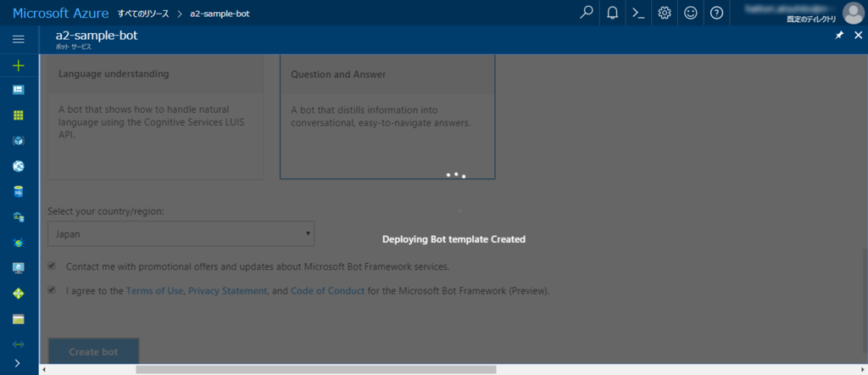This screenshot has height=375, width=868.
Task: Open the notifications bell
Action: point(612,13)
